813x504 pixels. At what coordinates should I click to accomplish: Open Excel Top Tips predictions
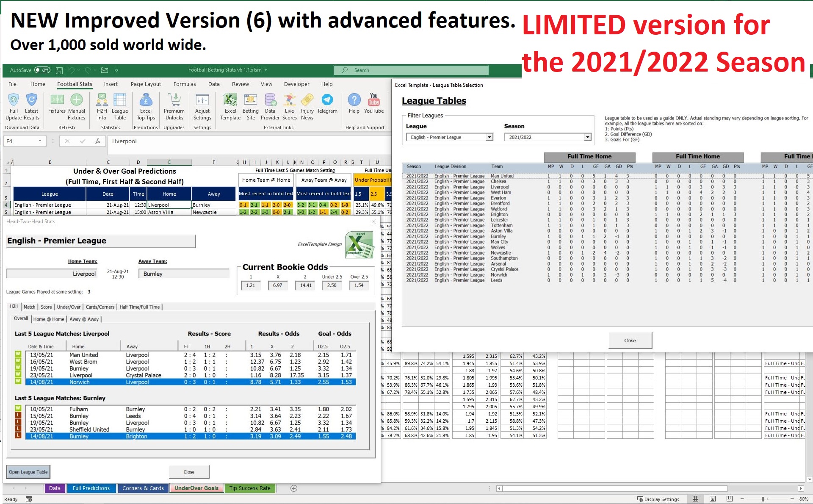146,100
